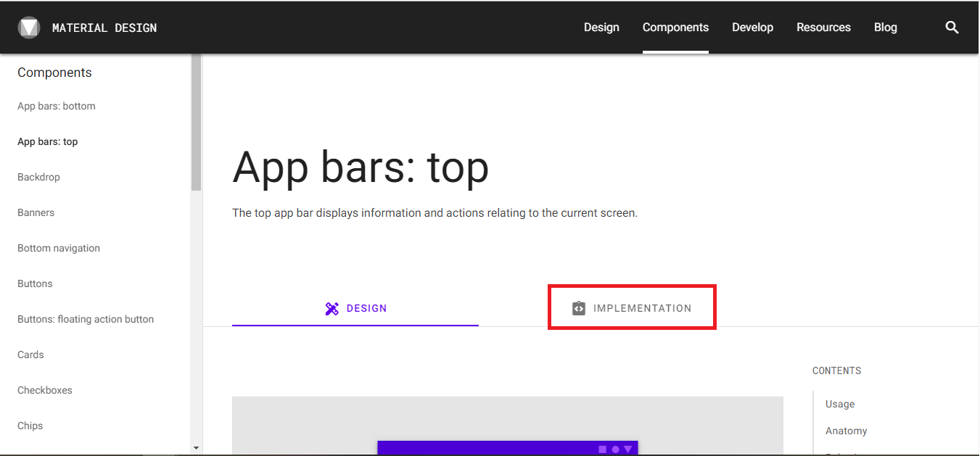
Task: Open the Develop menu in header
Action: pyautogui.click(x=752, y=28)
